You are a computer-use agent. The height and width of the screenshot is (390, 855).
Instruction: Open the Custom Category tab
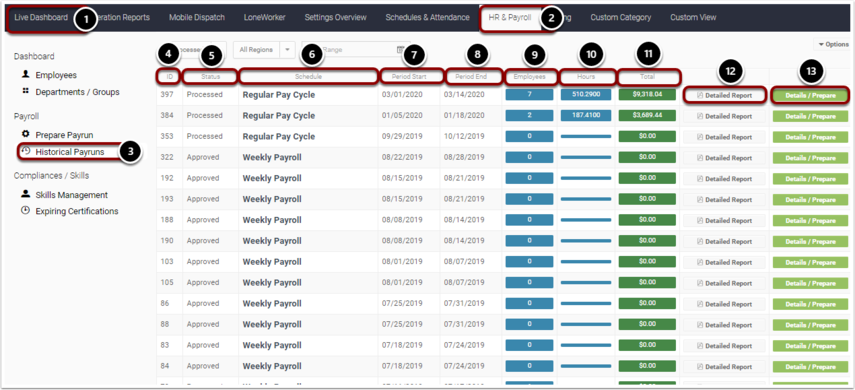(x=621, y=17)
